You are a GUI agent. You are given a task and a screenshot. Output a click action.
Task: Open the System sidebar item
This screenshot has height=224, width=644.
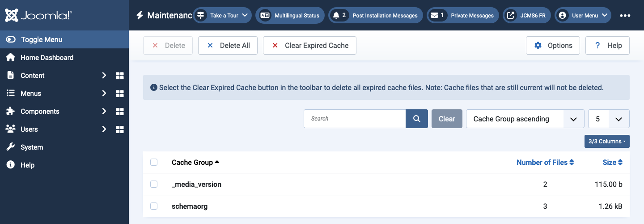pos(32,147)
